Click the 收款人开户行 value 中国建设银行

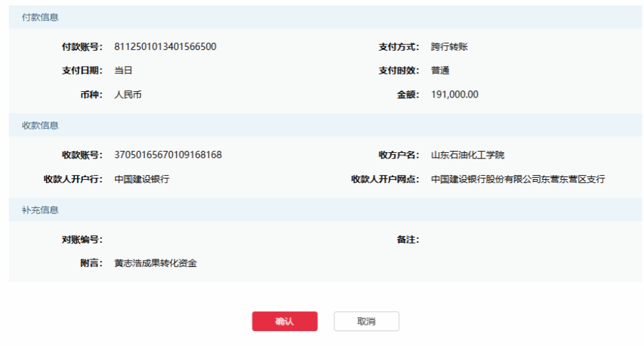coord(142,180)
